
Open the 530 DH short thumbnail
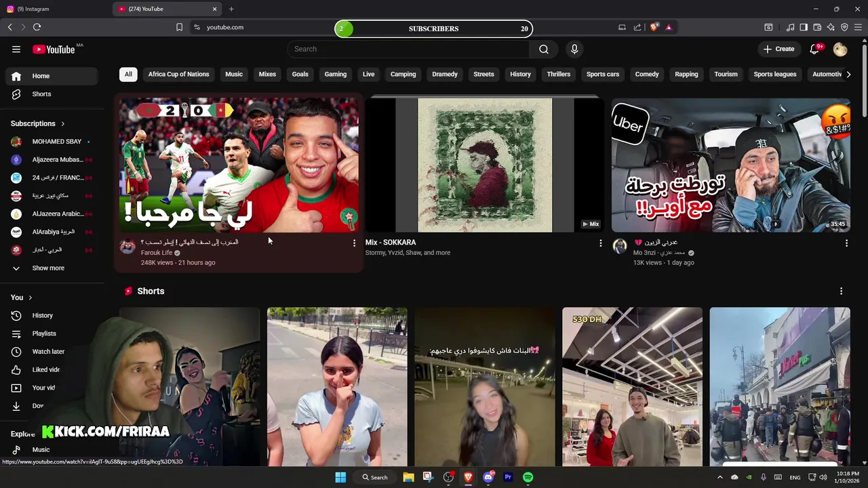[x=632, y=387]
